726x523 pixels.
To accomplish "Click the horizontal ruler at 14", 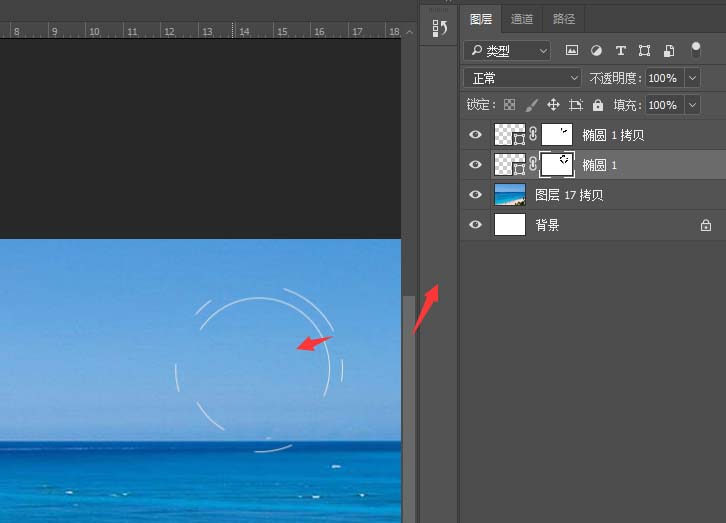I will coord(244,31).
